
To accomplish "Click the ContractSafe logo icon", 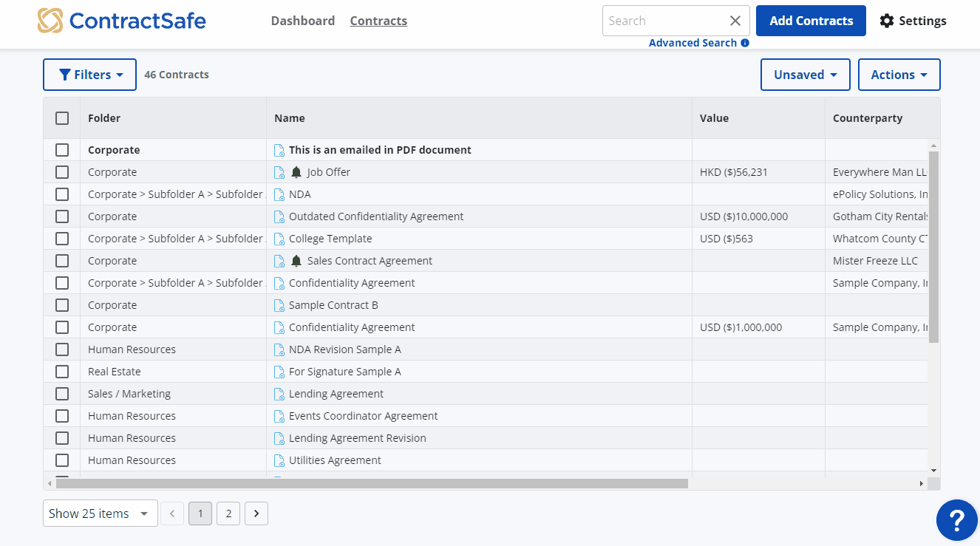I will (50, 21).
